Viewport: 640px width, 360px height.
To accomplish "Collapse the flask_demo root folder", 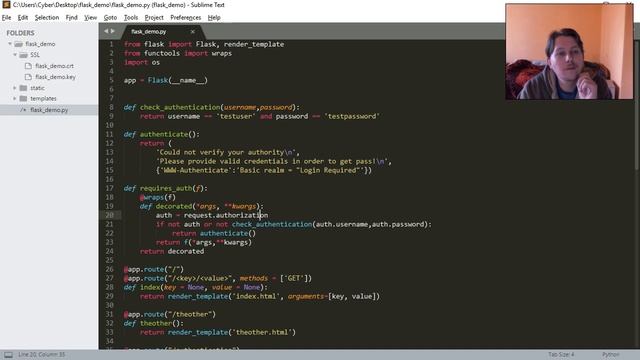I will pos(10,44).
